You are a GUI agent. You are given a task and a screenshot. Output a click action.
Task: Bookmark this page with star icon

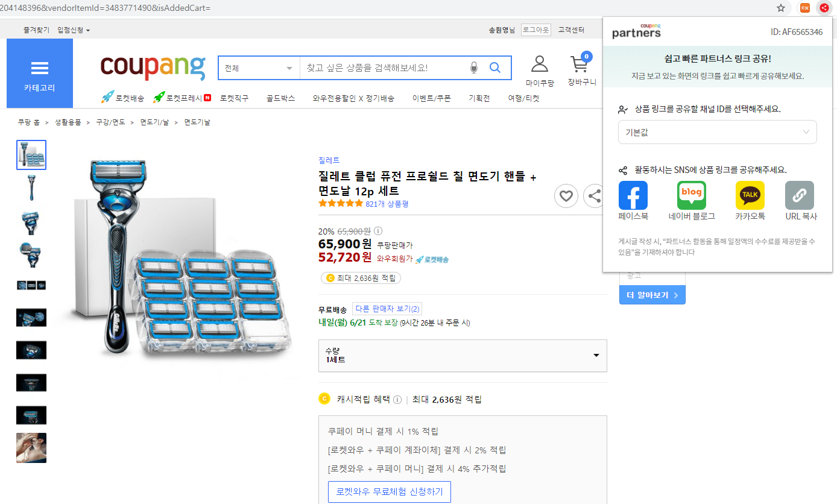pyautogui.click(x=781, y=8)
